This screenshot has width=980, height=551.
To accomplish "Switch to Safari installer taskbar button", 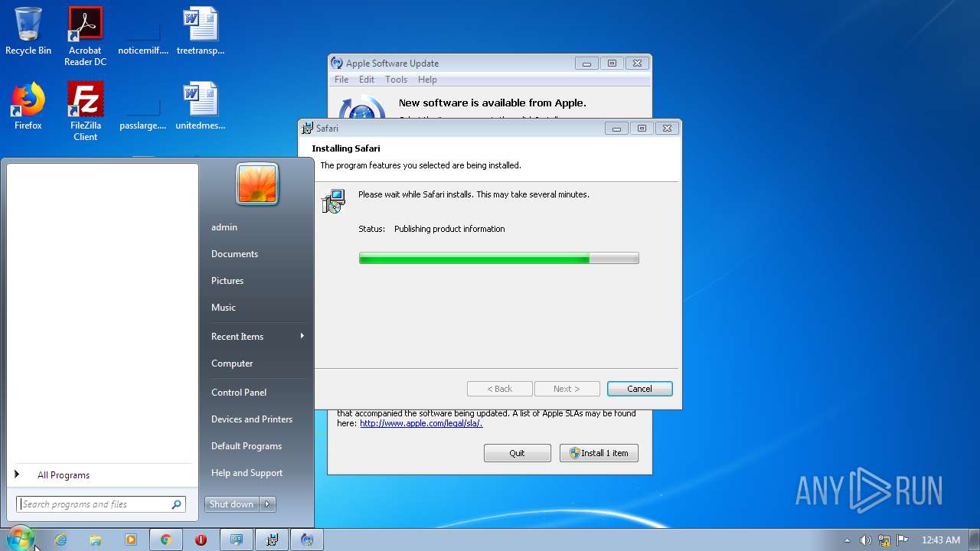I will [x=272, y=540].
